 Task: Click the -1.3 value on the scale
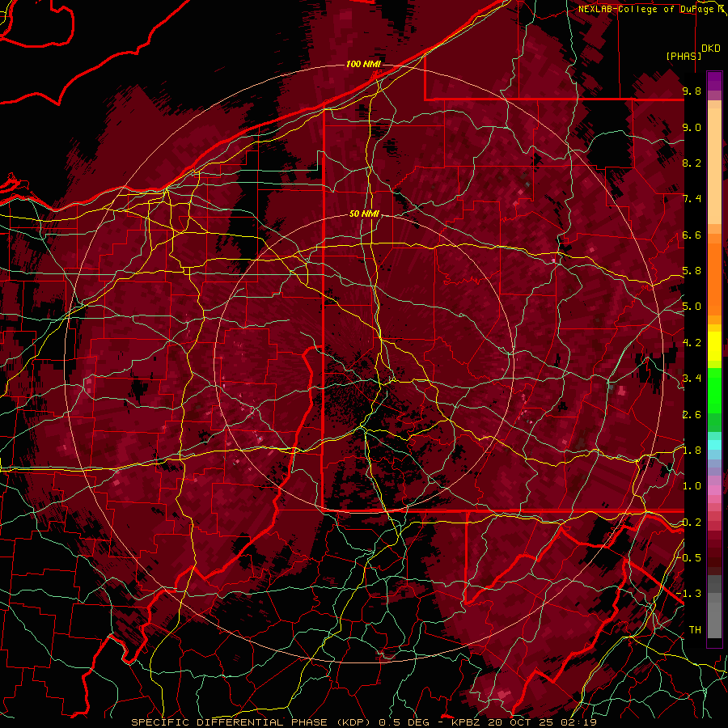[690, 594]
